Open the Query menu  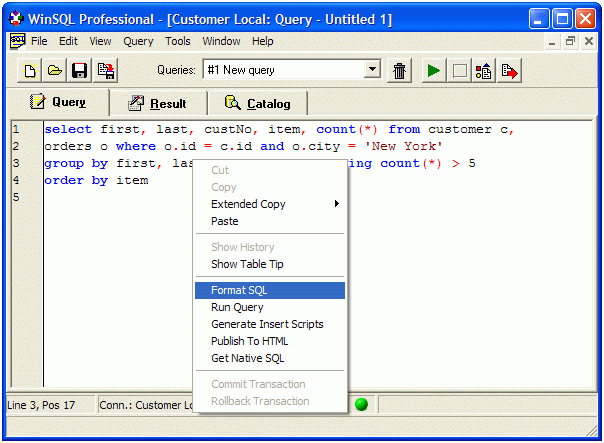coord(138,41)
